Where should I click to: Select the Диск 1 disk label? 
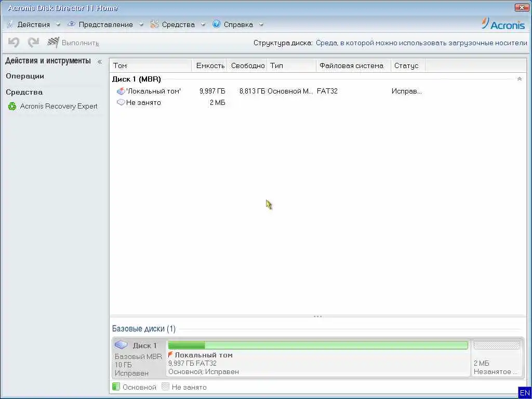coord(145,345)
